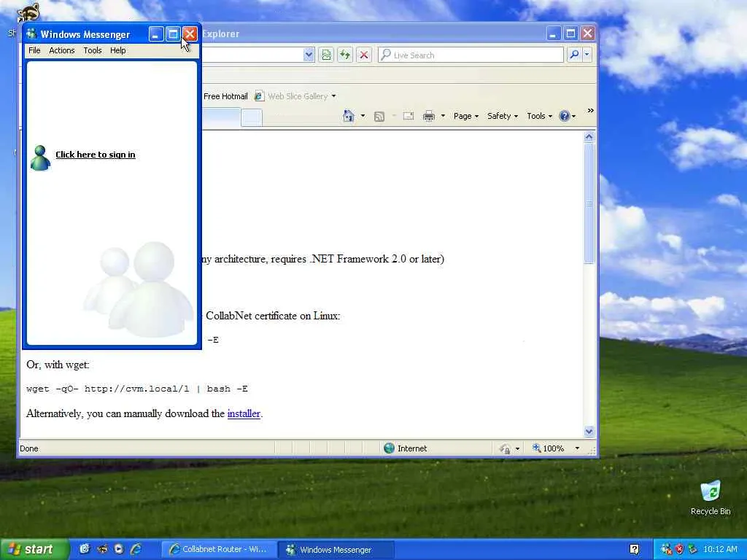Click the Print icon in the command bar
The height and width of the screenshot is (560, 747).
click(x=429, y=116)
